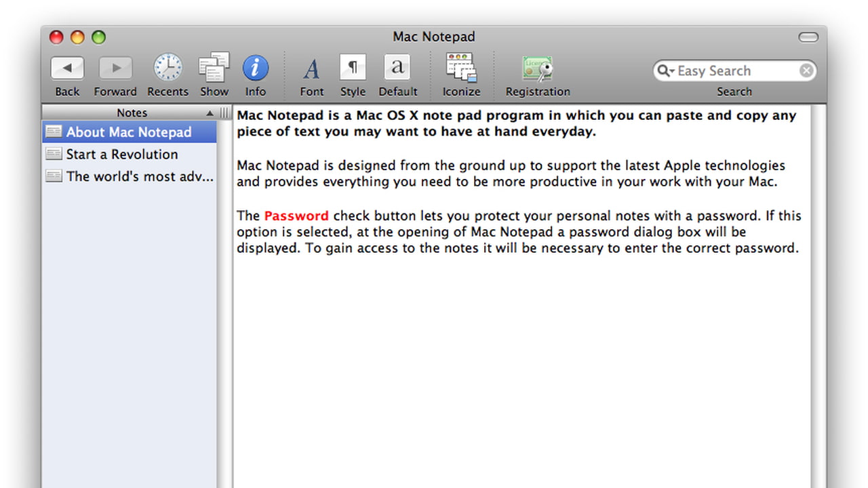
Task: Click the Show notes icon
Action: point(214,68)
